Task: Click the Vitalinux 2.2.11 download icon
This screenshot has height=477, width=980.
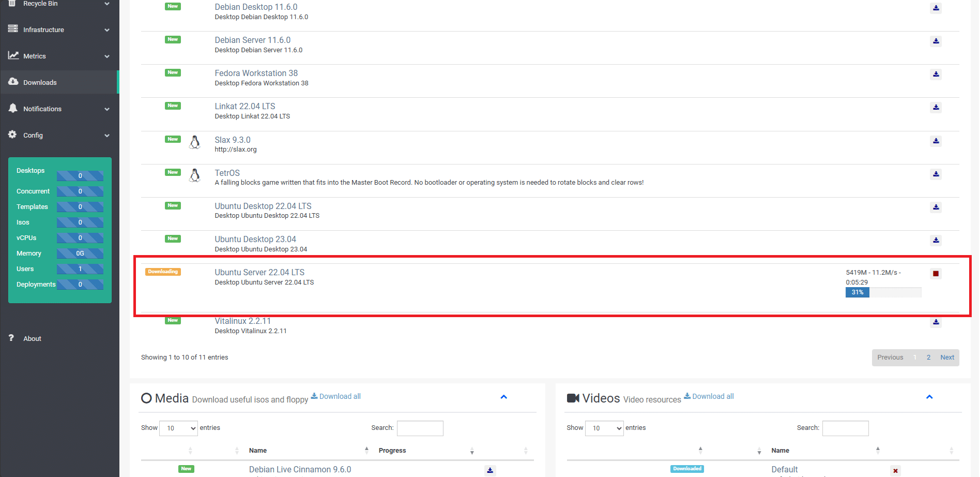Action: click(936, 322)
